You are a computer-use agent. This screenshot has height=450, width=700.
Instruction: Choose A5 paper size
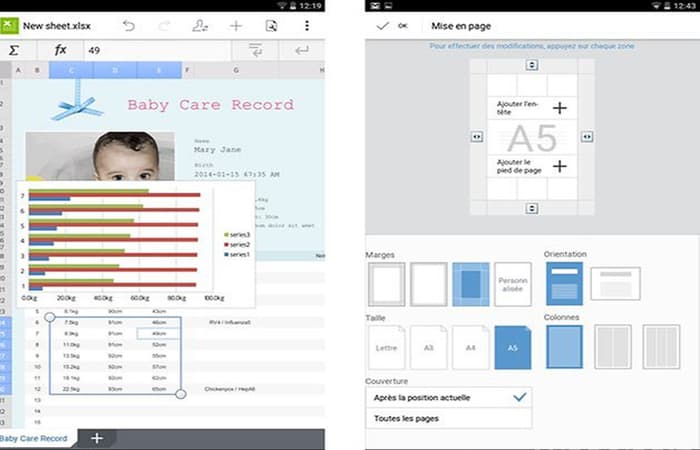pyautogui.click(x=513, y=347)
